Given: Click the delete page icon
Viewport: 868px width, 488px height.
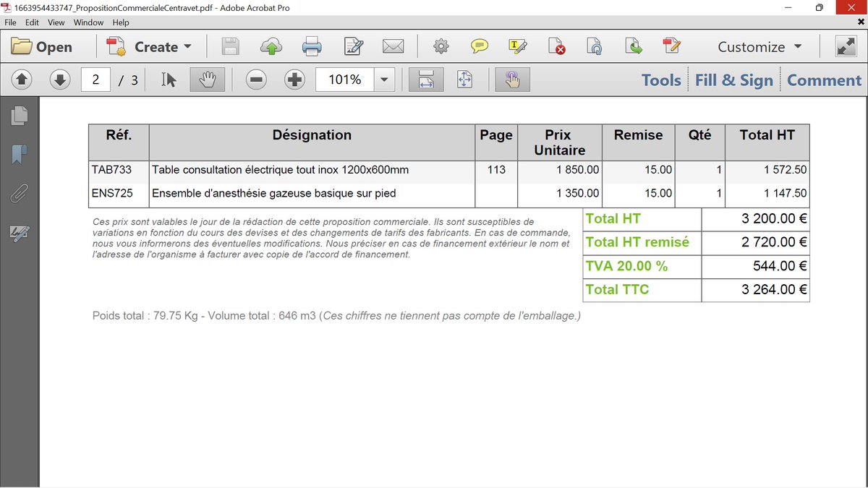Looking at the screenshot, I should [557, 47].
